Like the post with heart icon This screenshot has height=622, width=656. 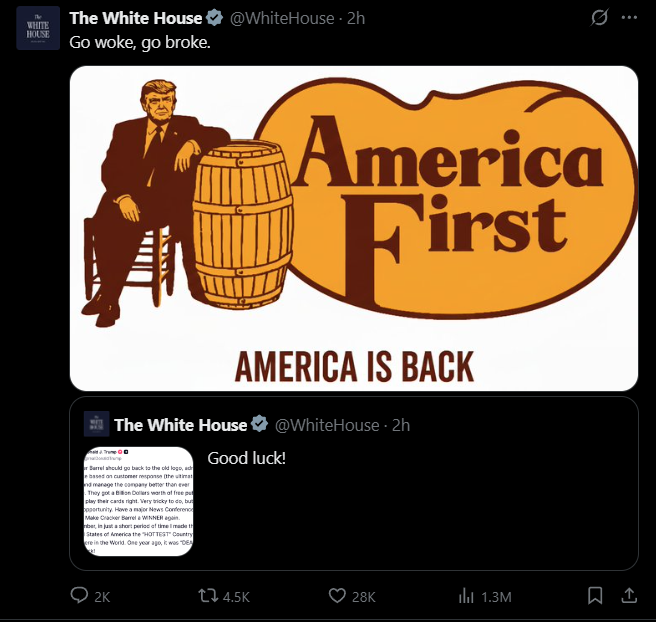click(337, 596)
